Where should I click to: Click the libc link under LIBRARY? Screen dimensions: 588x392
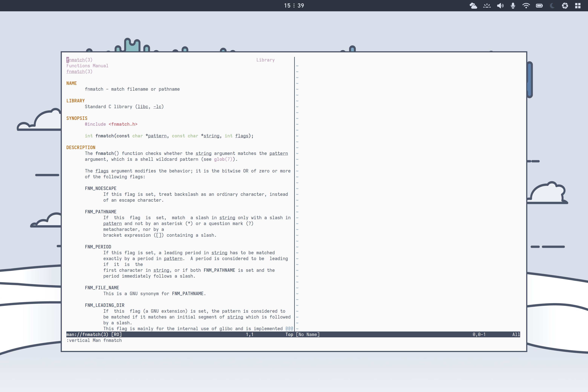(143, 106)
